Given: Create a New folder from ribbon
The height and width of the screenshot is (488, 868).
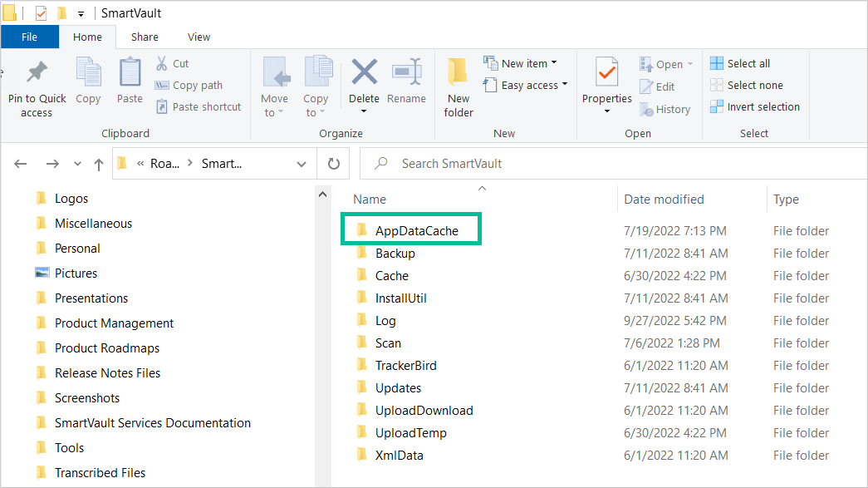Looking at the screenshot, I should click(x=459, y=87).
